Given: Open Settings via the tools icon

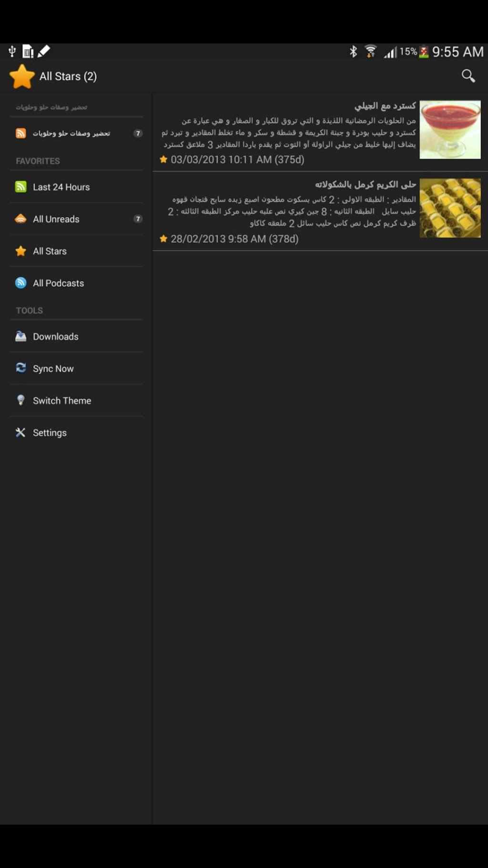Looking at the screenshot, I should tap(20, 432).
